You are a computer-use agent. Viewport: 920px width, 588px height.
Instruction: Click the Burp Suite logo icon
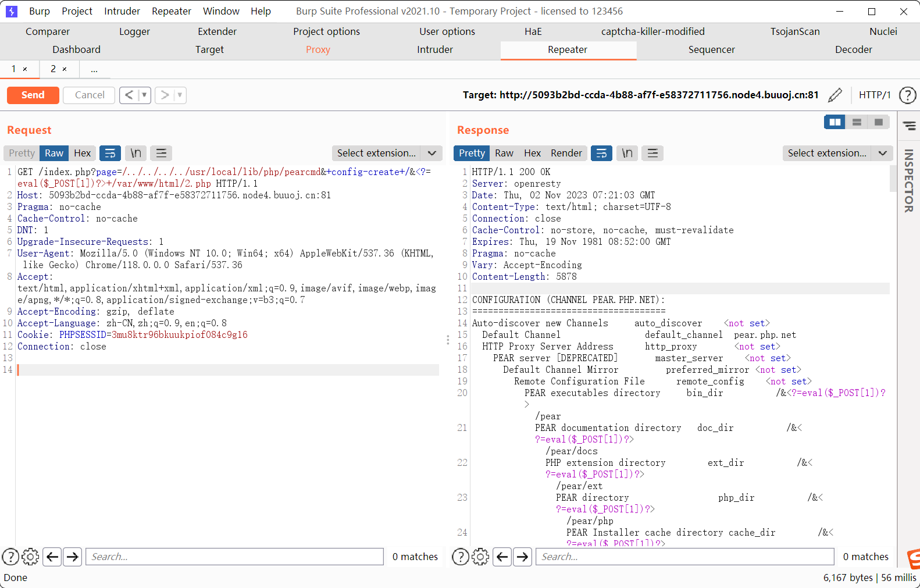12,11
